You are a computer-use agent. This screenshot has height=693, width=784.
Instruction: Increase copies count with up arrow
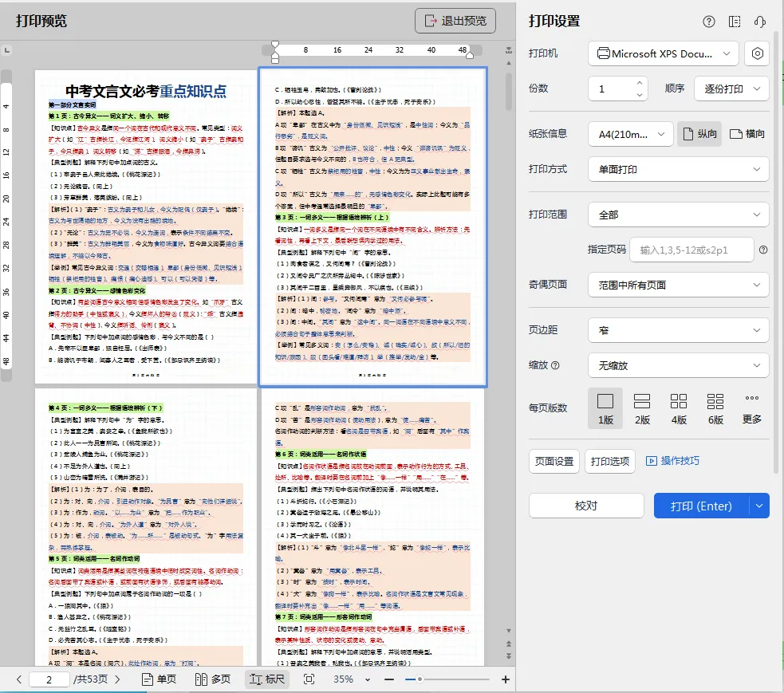click(640, 83)
